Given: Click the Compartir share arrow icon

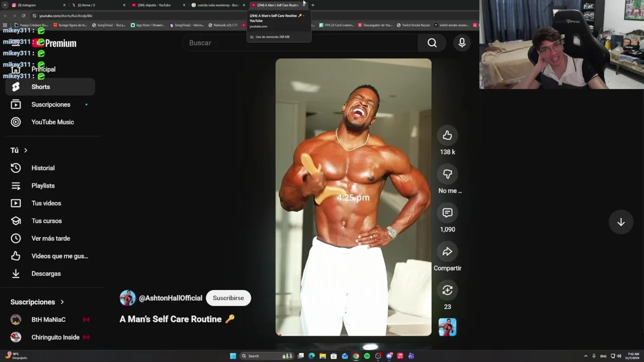Looking at the screenshot, I should point(447,251).
